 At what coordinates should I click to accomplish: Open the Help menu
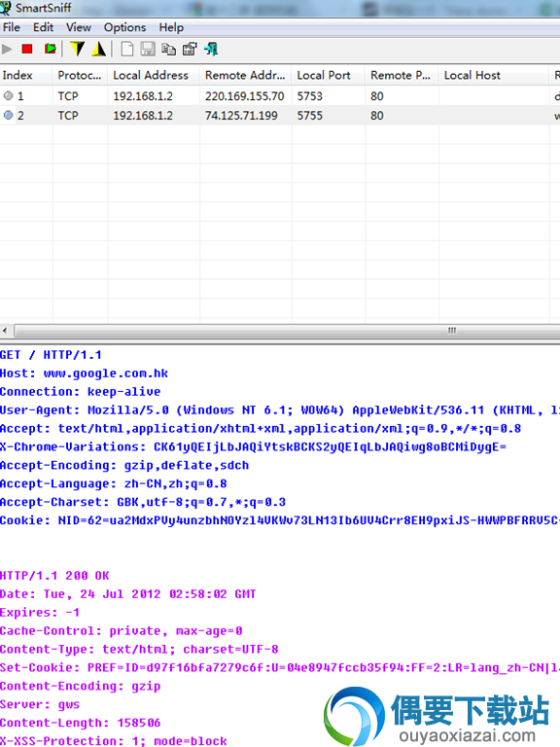pyautogui.click(x=171, y=27)
